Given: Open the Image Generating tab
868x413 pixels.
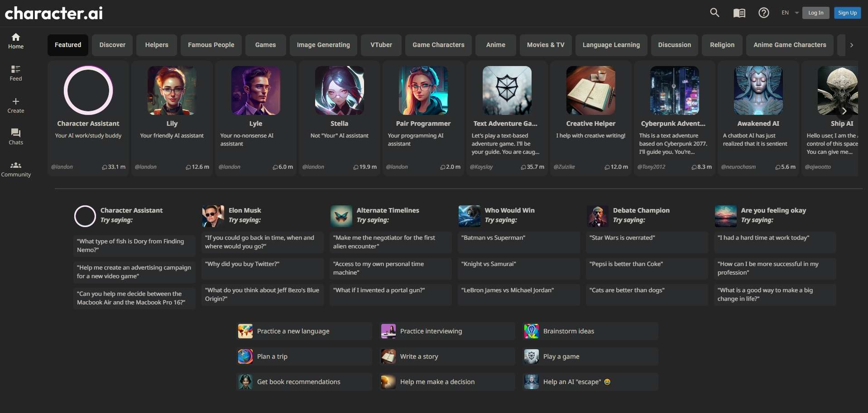Looking at the screenshot, I should (x=323, y=45).
